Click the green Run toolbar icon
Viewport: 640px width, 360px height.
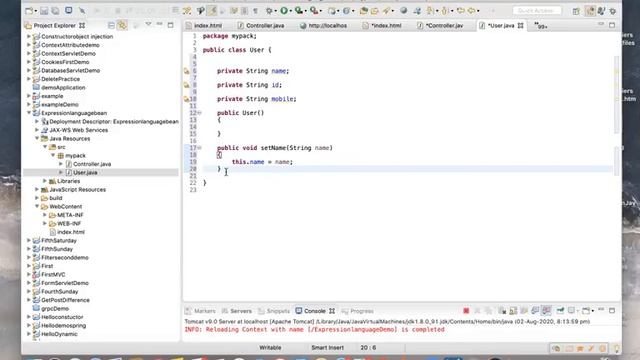click(284, 11)
